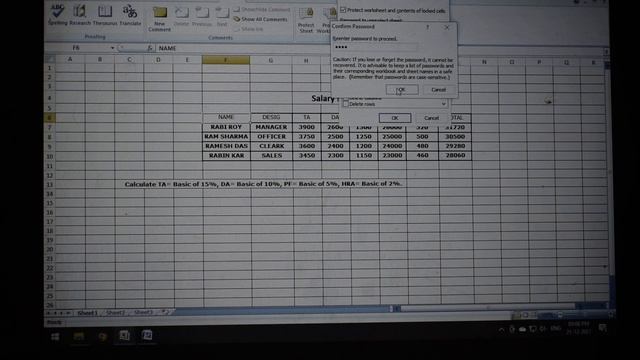Click the down arrow of permissions list

[x=443, y=104]
